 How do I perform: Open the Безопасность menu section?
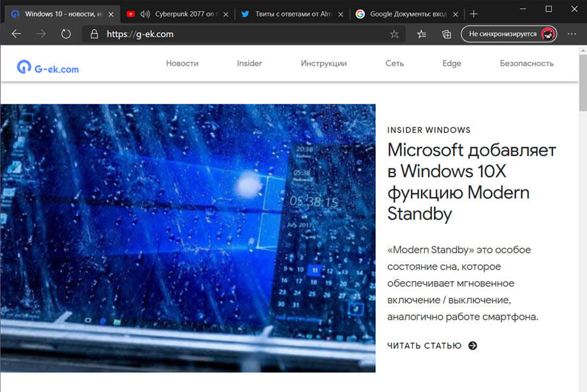click(x=526, y=63)
